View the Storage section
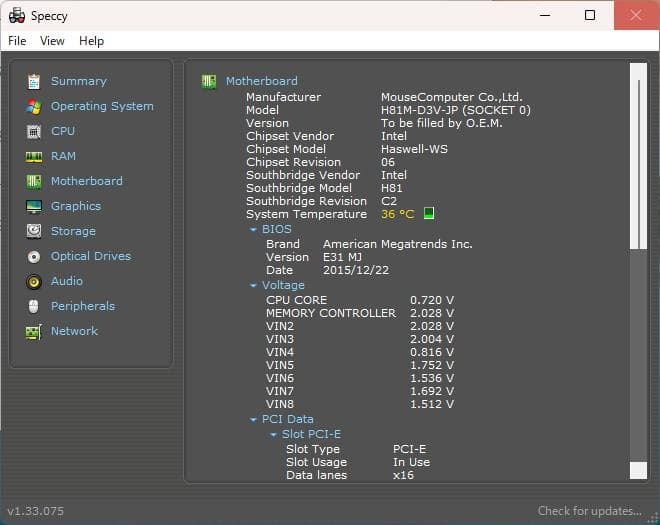This screenshot has height=525, width=660. 73,231
